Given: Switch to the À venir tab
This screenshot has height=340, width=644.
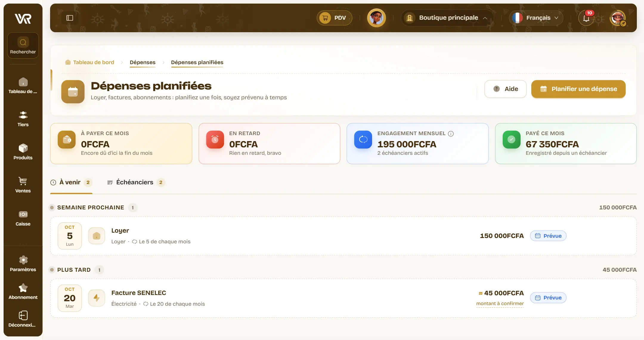Looking at the screenshot, I should click(71, 183).
